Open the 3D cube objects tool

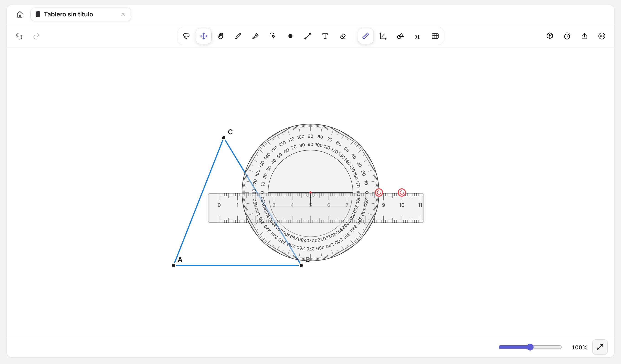pos(550,36)
